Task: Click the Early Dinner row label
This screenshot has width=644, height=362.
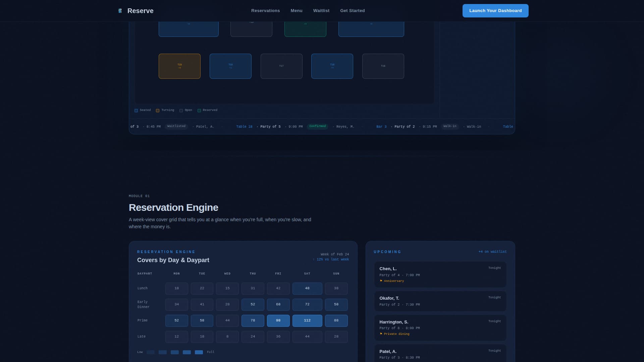Action: 144,305
